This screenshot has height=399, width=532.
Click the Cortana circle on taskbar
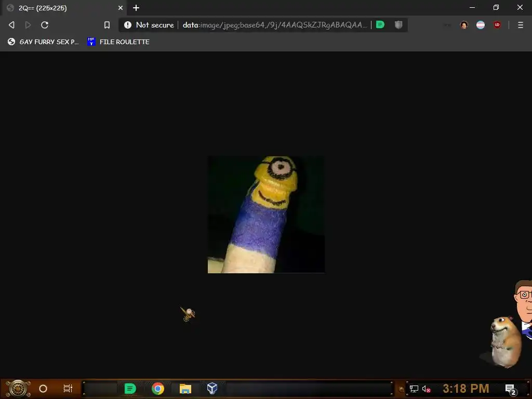tap(43, 389)
